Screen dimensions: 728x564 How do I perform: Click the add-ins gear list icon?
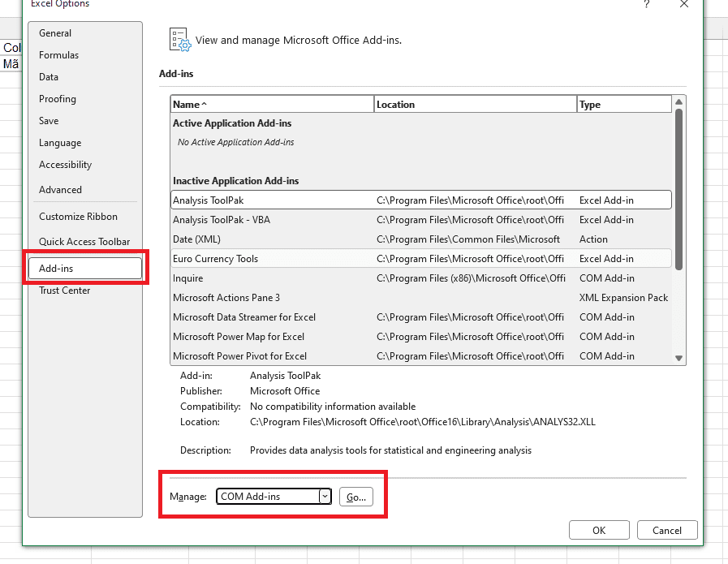point(180,40)
